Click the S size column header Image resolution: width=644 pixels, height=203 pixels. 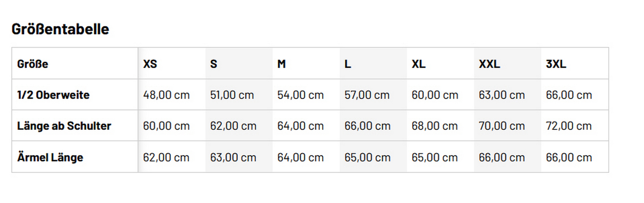point(213,64)
